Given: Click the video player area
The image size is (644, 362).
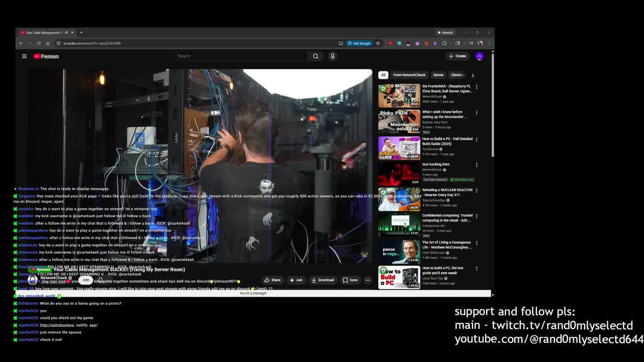Looking at the screenshot, I should [200, 166].
